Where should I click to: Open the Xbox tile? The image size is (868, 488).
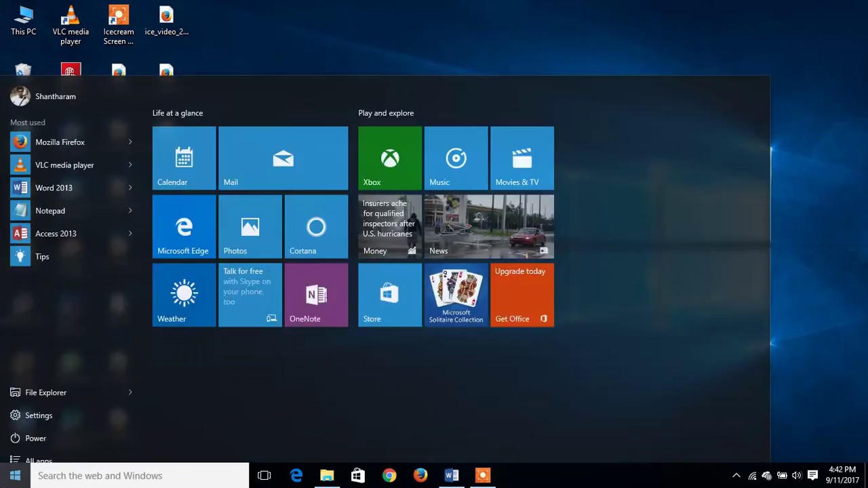[x=390, y=158]
